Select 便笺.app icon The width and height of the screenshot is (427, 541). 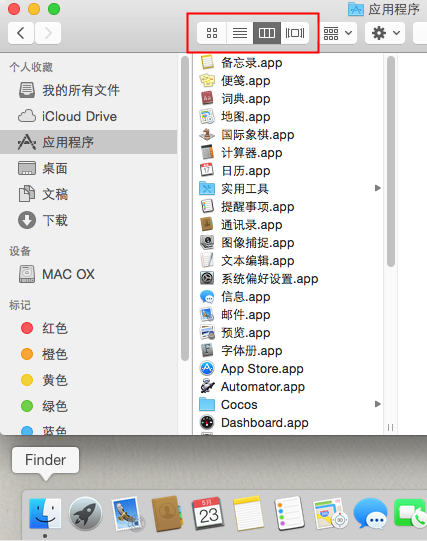point(207,80)
